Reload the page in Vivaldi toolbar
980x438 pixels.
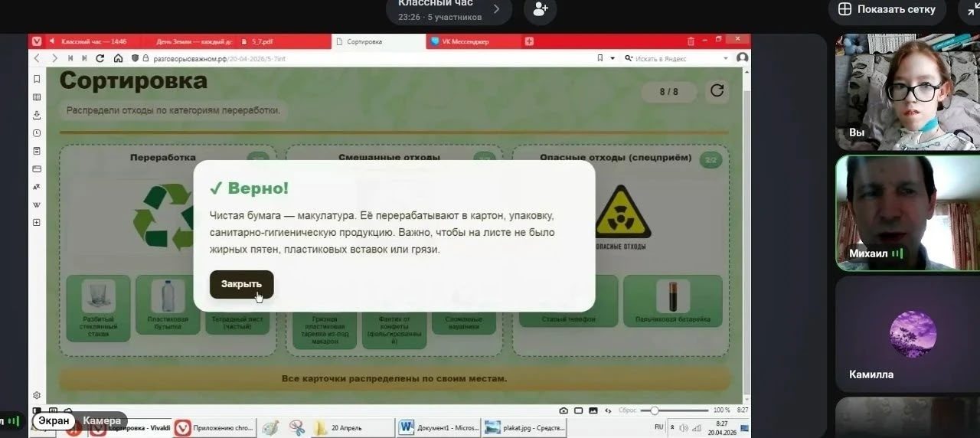pyautogui.click(x=100, y=58)
